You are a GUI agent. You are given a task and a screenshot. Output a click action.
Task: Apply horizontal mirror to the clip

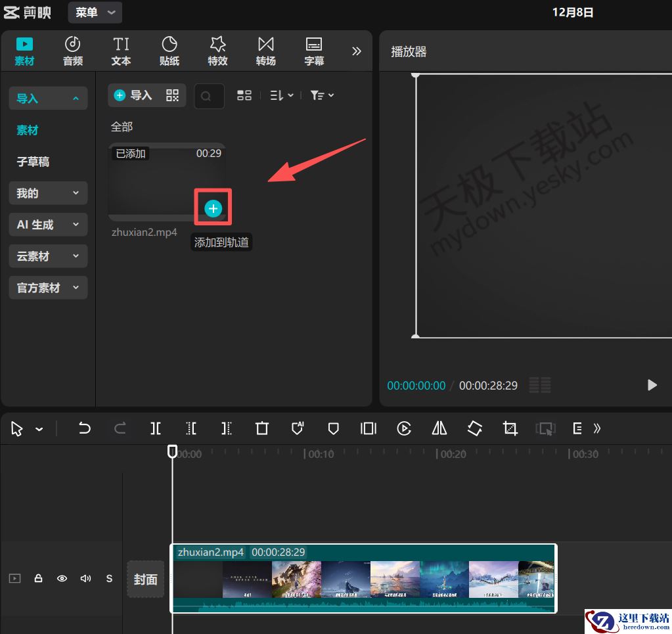(x=439, y=428)
